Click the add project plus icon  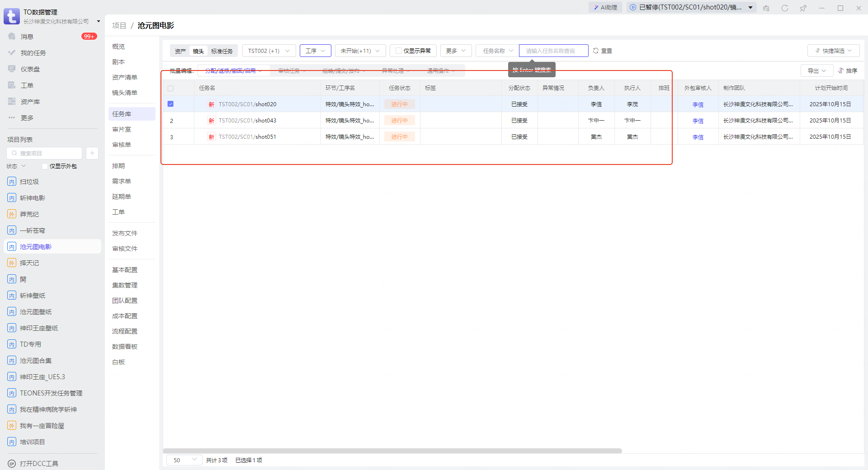point(92,153)
